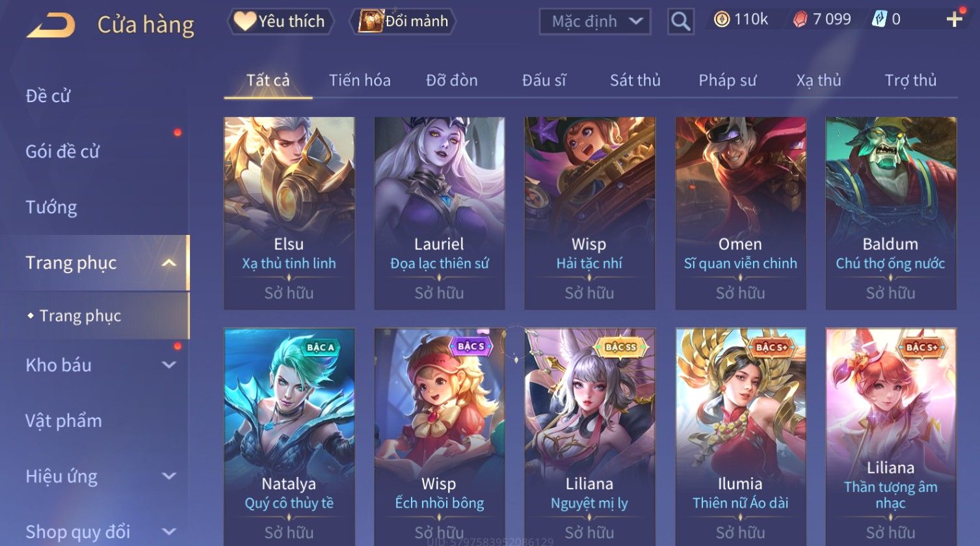Open the Mặc định sort dropdown
Image resolution: width=980 pixels, height=546 pixels.
[x=595, y=21]
